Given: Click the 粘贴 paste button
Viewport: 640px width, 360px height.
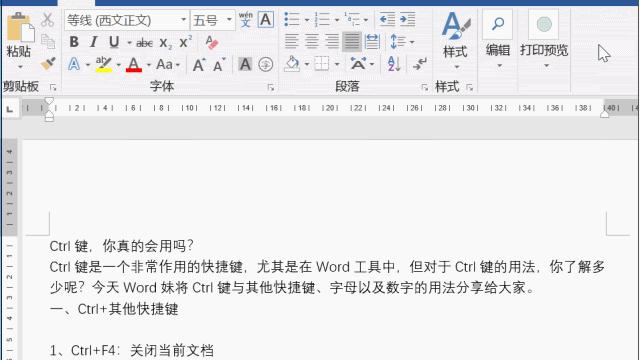Looking at the screenshot, I should pyautogui.click(x=19, y=41).
